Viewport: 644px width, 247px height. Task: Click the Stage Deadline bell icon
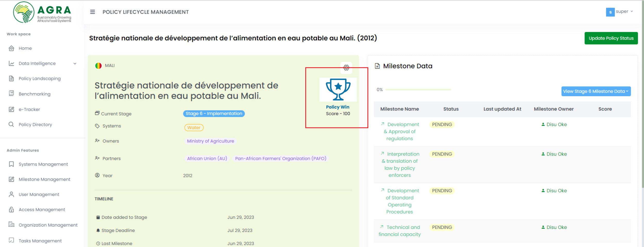tap(98, 230)
